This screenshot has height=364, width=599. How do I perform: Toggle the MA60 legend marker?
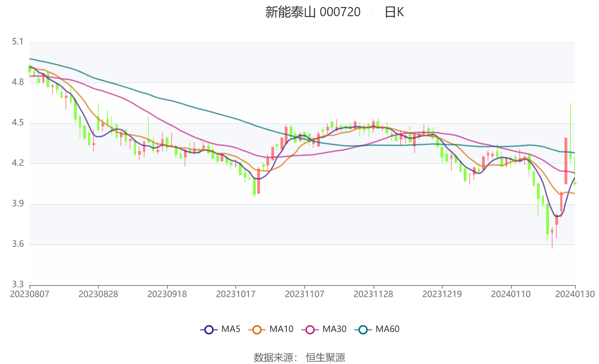363,330
